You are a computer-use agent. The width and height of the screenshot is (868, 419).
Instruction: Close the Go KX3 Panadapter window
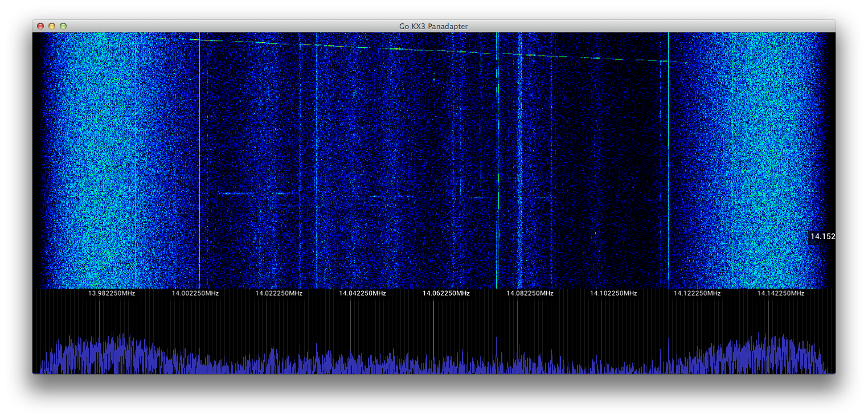coord(40,26)
